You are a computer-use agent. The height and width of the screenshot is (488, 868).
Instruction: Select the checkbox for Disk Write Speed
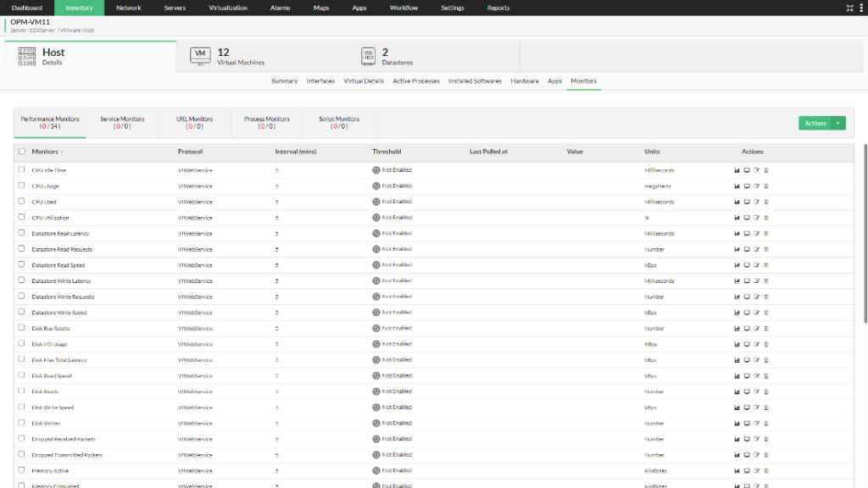(21, 407)
